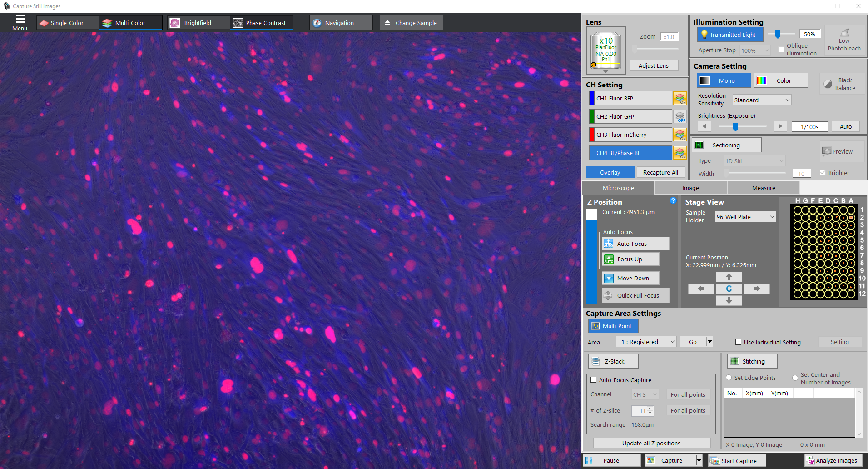
Task: Open Area Registered dropdown
Action: pos(646,342)
